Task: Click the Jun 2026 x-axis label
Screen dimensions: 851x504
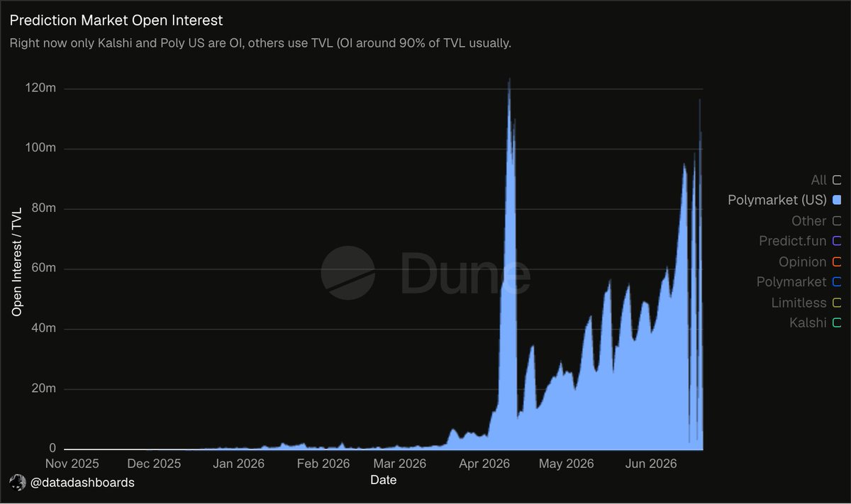Action: coord(650,464)
